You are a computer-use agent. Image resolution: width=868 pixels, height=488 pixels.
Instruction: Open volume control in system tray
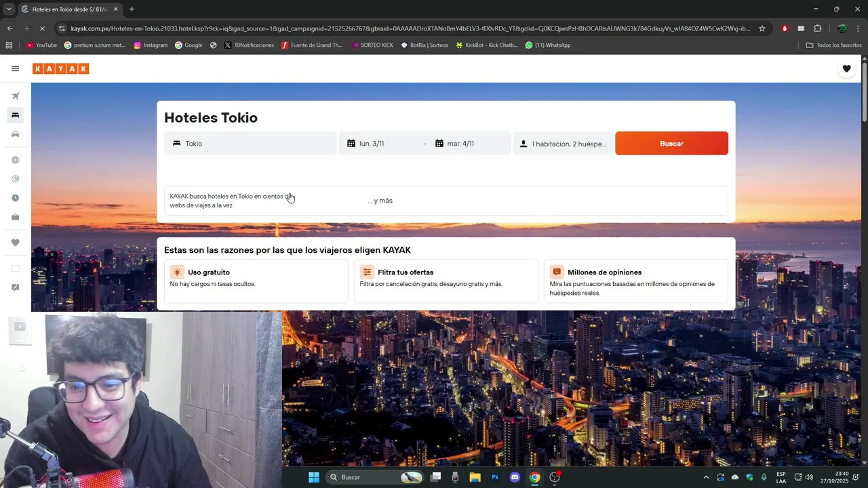[809, 477]
